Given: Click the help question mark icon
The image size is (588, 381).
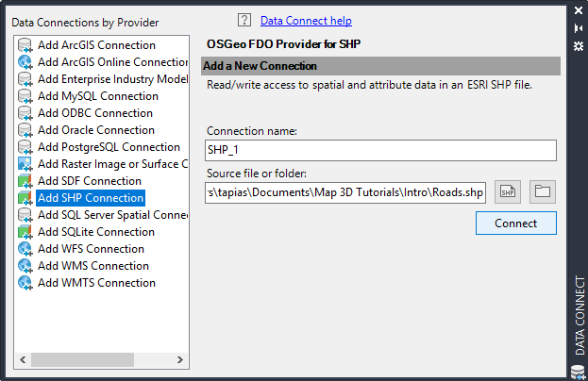Looking at the screenshot, I should pyautogui.click(x=244, y=20).
